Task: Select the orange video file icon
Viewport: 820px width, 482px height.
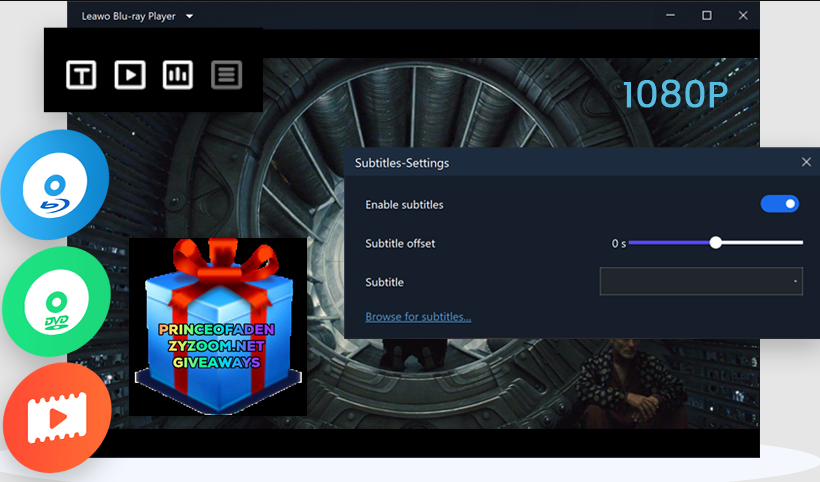Action: coord(58,418)
